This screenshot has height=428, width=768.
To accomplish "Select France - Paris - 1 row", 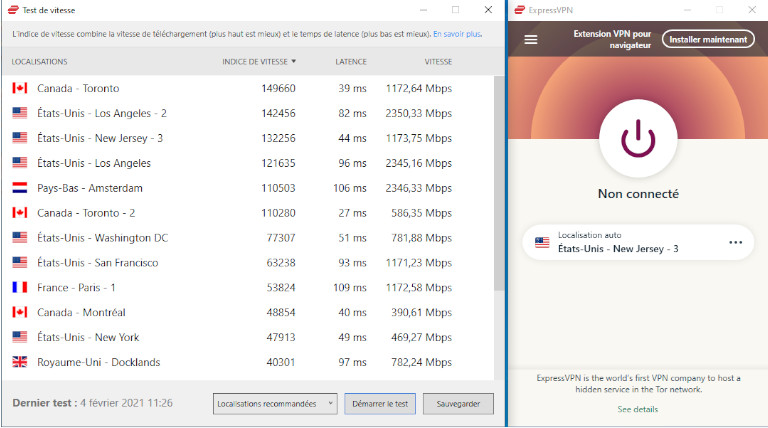I will point(247,287).
